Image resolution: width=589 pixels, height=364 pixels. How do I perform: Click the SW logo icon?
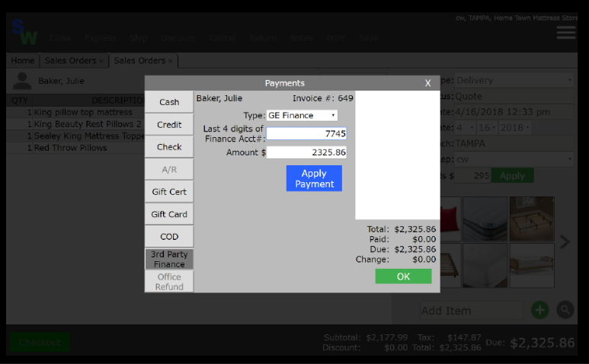24,32
